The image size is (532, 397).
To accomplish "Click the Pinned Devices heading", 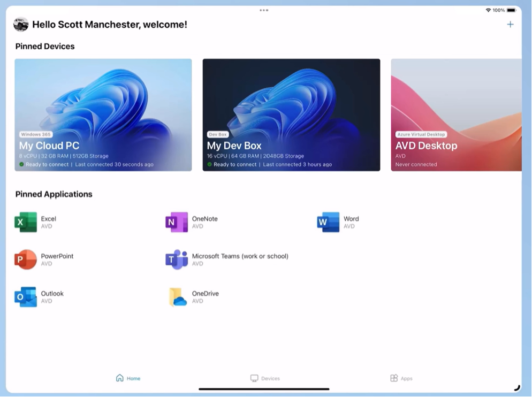I will pos(45,47).
